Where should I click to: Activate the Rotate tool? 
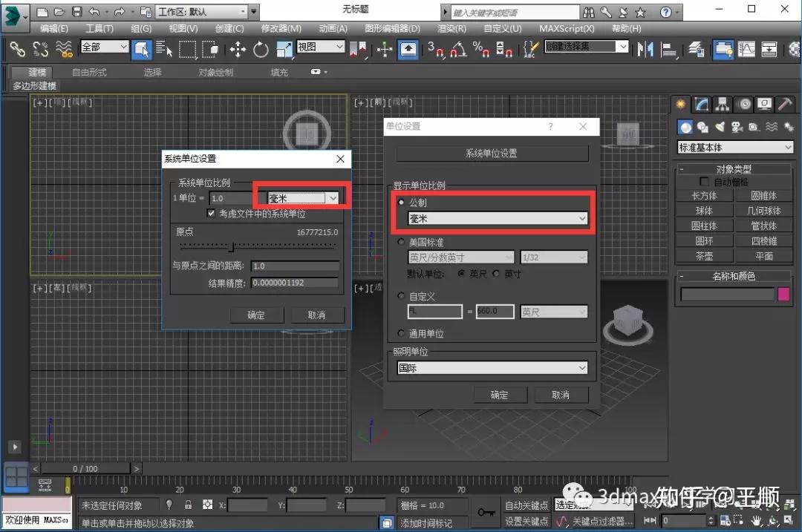click(x=261, y=50)
